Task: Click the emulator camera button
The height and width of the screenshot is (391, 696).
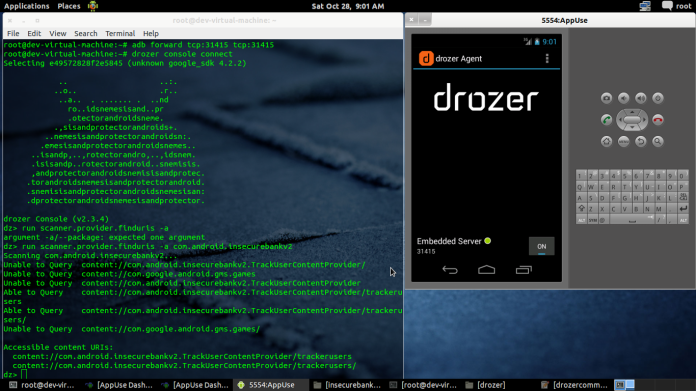Action: (x=606, y=98)
